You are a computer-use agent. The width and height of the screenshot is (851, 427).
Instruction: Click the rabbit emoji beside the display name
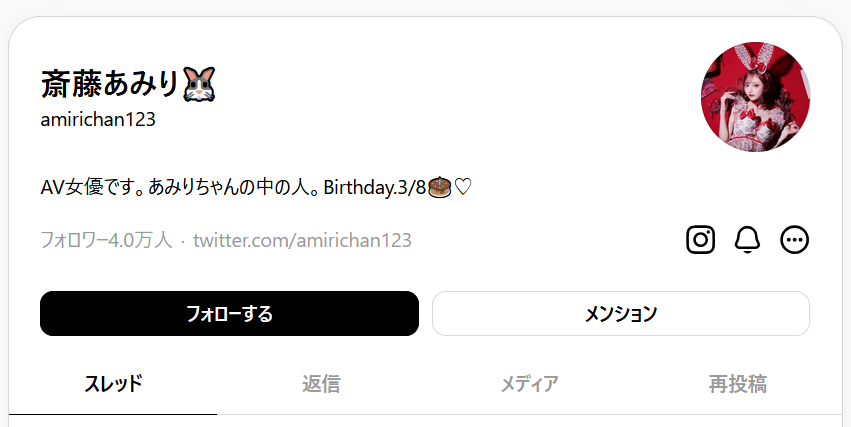point(199,84)
